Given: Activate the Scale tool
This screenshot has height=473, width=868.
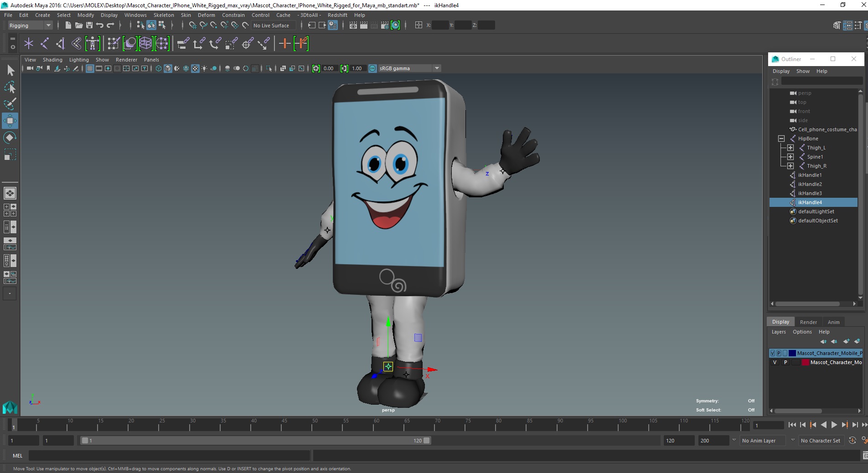Looking at the screenshot, I should click(x=10, y=154).
